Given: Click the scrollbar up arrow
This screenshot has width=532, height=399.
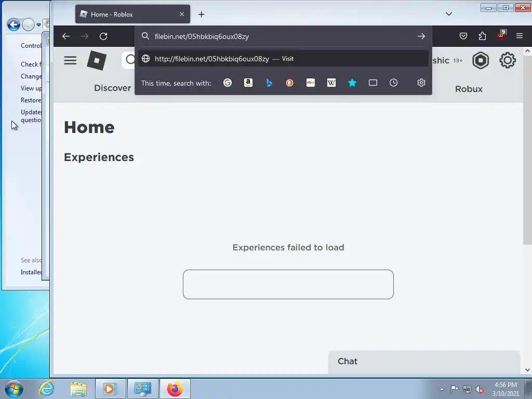Looking at the screenshot, I should pos(527,51).
